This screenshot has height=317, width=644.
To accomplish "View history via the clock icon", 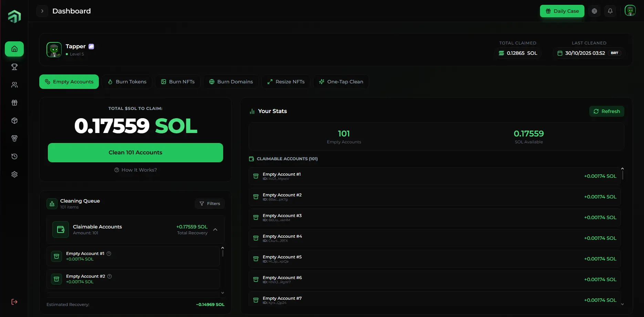I will click(14, 156).
